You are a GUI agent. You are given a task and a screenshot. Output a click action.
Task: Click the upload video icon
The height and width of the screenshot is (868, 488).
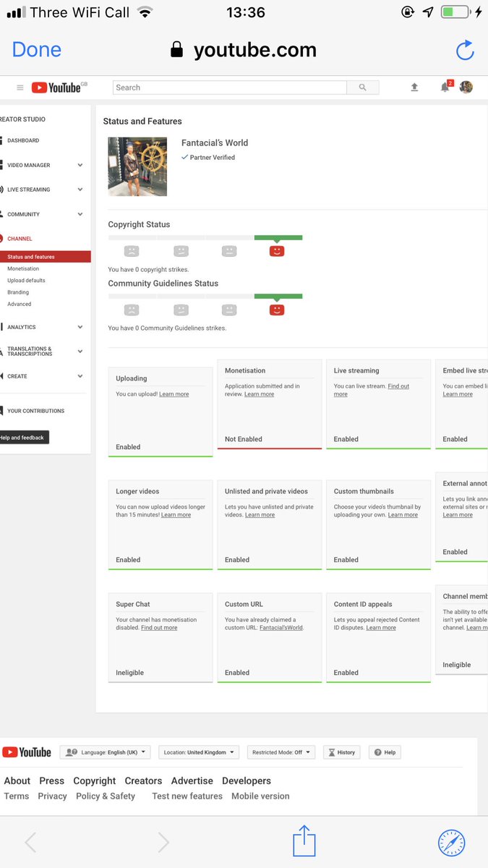tap(414, 88)
